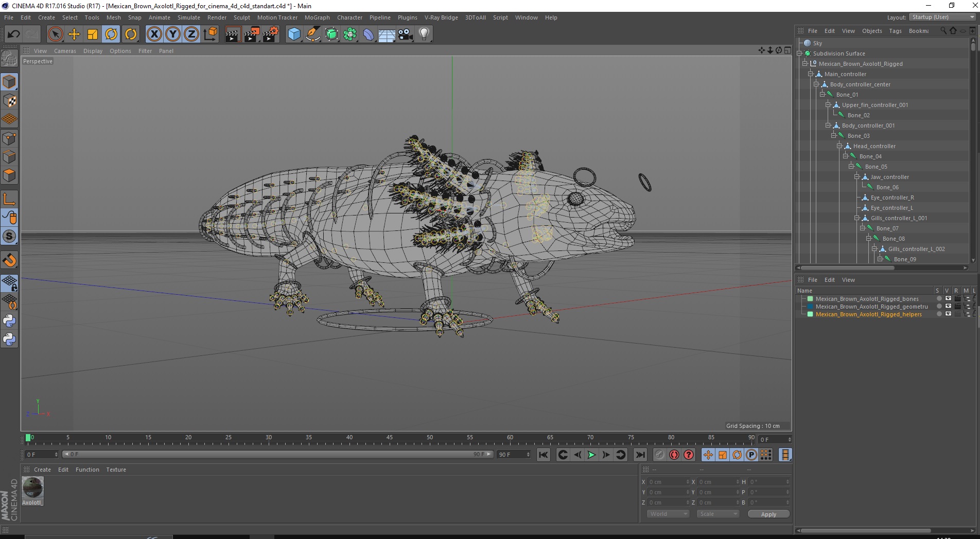Open viewport Cameras menu
This screenshot has width=980, height=539.
point(65,51)
